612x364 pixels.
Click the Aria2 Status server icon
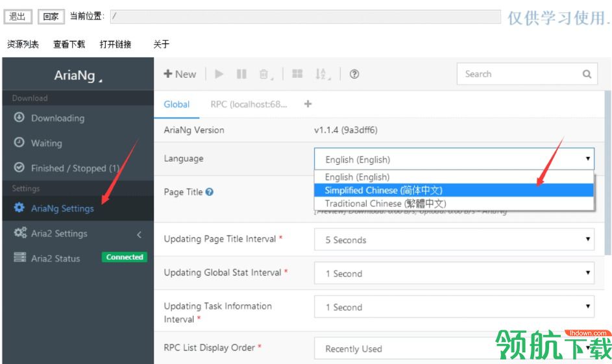tap(20, 258)
